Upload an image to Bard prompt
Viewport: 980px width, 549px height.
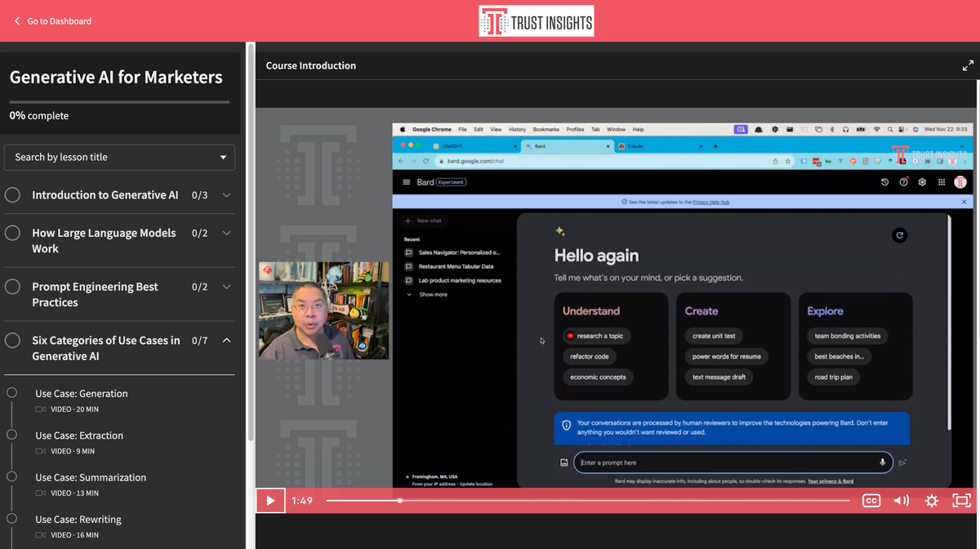563,462
